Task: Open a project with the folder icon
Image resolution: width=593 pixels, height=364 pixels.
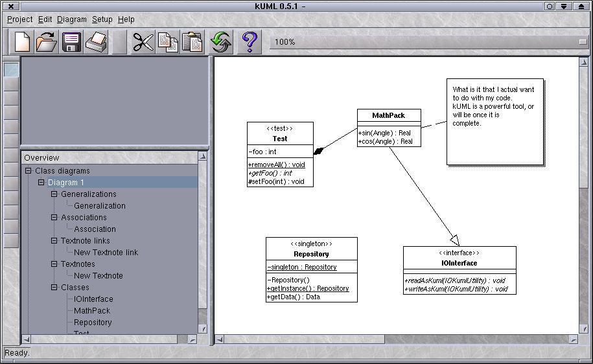Action: click(x=47, y=42)
